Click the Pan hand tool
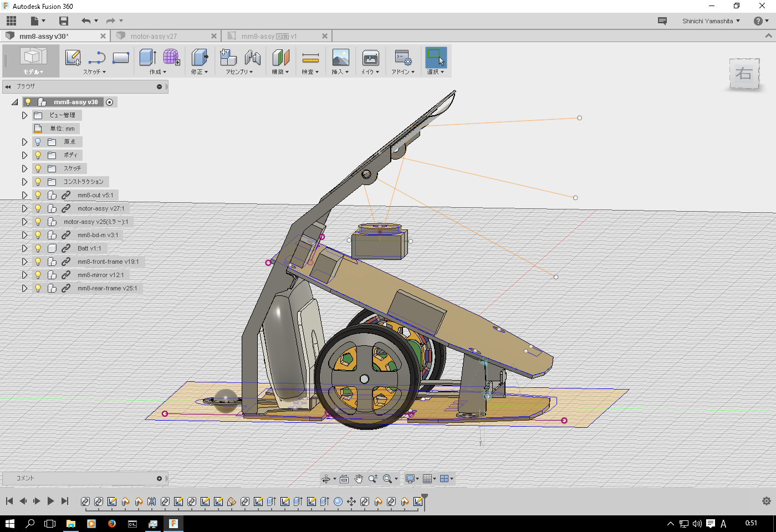 coord(359,479)
